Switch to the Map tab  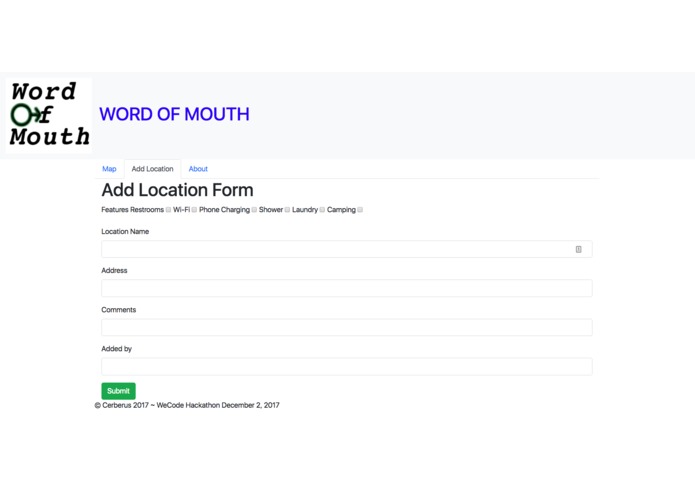[x=109, y=169]
